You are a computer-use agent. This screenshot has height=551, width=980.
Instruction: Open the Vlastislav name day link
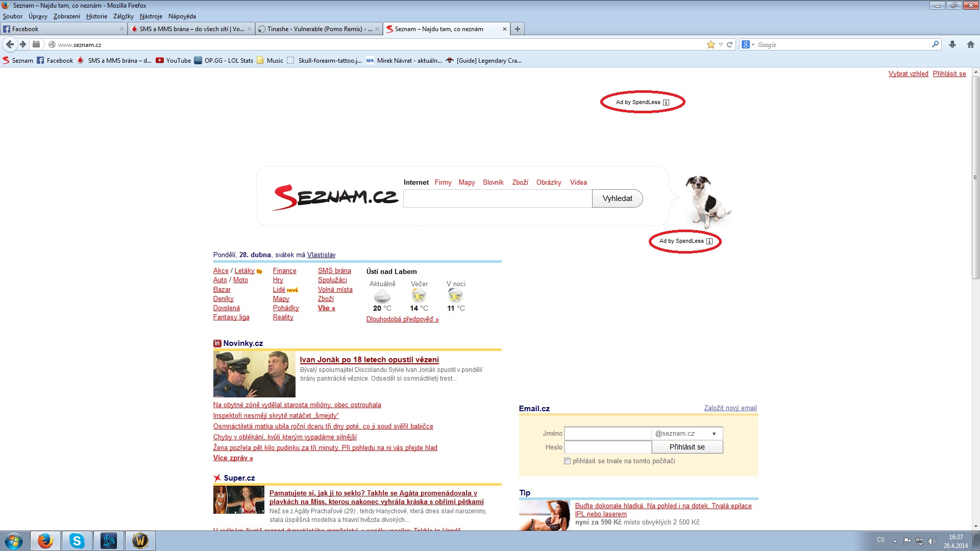[321, 255]
